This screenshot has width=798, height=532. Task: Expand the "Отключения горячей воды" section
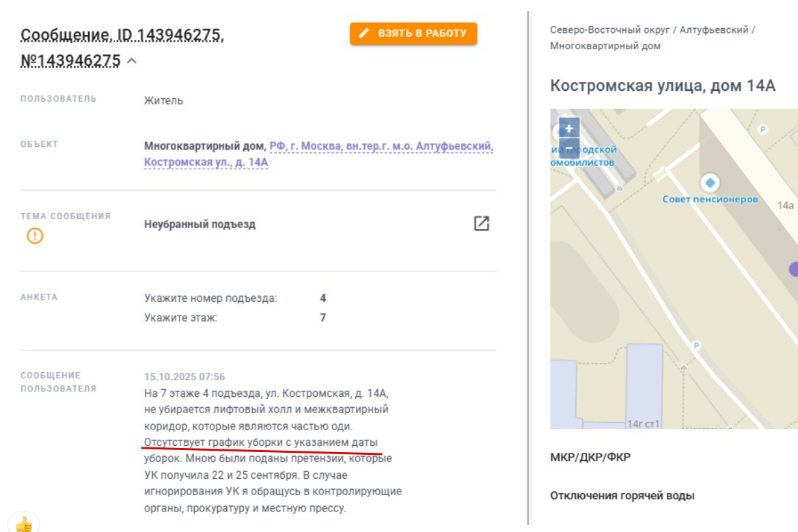point(622,495)
